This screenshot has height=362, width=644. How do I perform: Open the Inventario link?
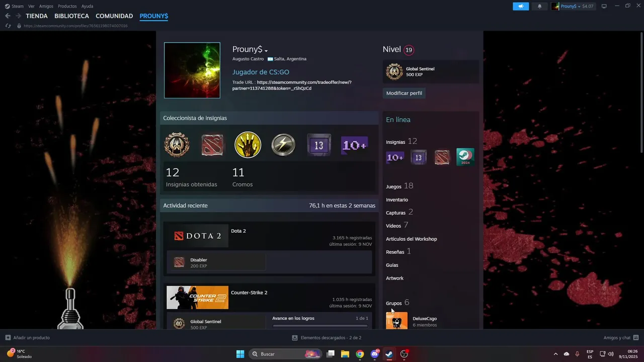[x=397, y=200]
